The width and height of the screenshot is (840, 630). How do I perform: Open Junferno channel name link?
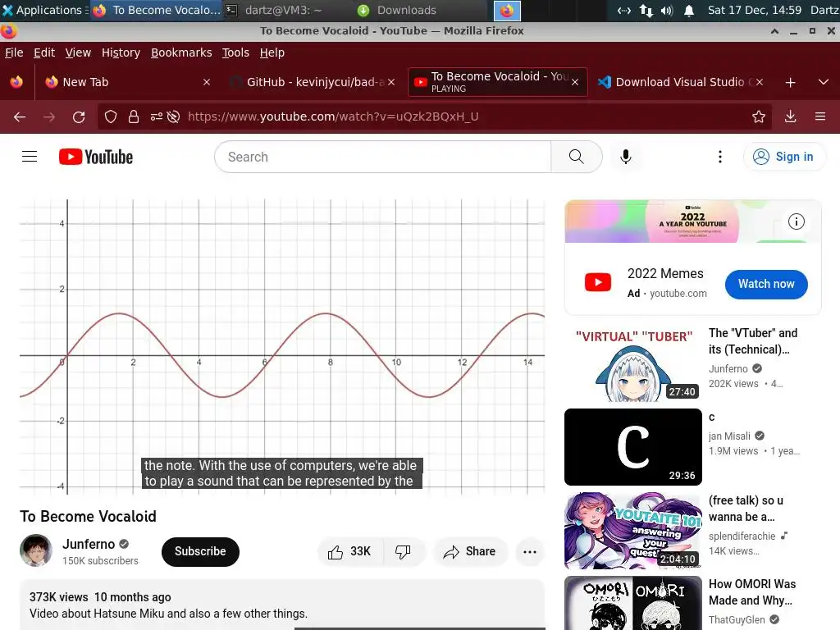click(x=89, y=544)
